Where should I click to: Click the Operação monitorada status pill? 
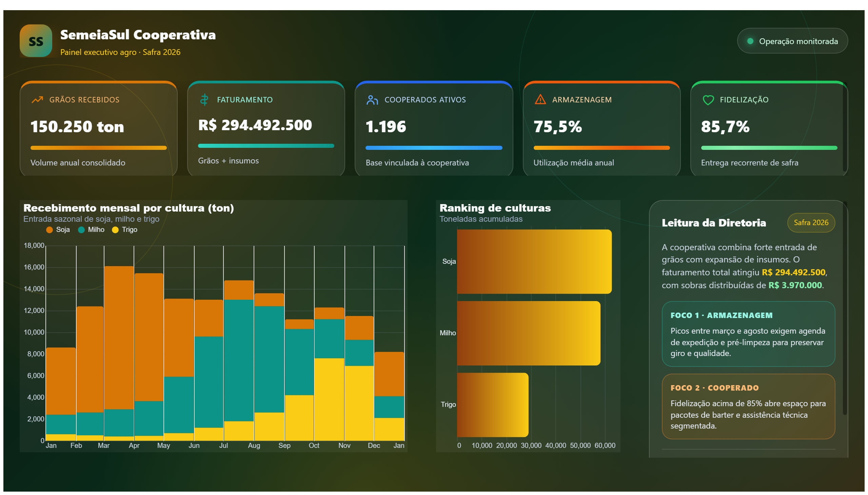click(792, 41)
